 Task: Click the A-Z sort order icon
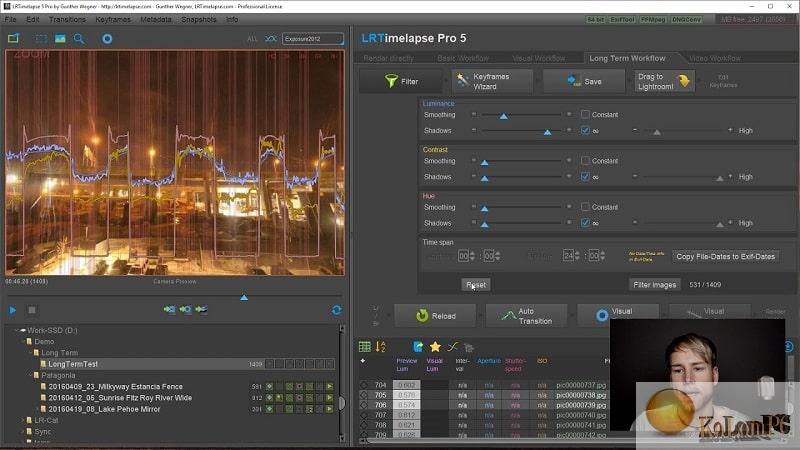click(x=381, y=347)
